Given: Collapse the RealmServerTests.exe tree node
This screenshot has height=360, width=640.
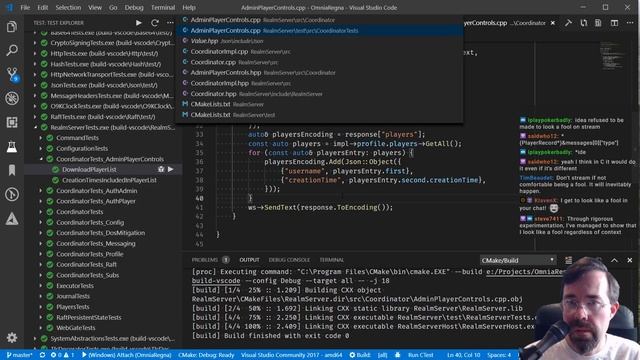Looking at the screenshot, I should click(x=35, y=127).
